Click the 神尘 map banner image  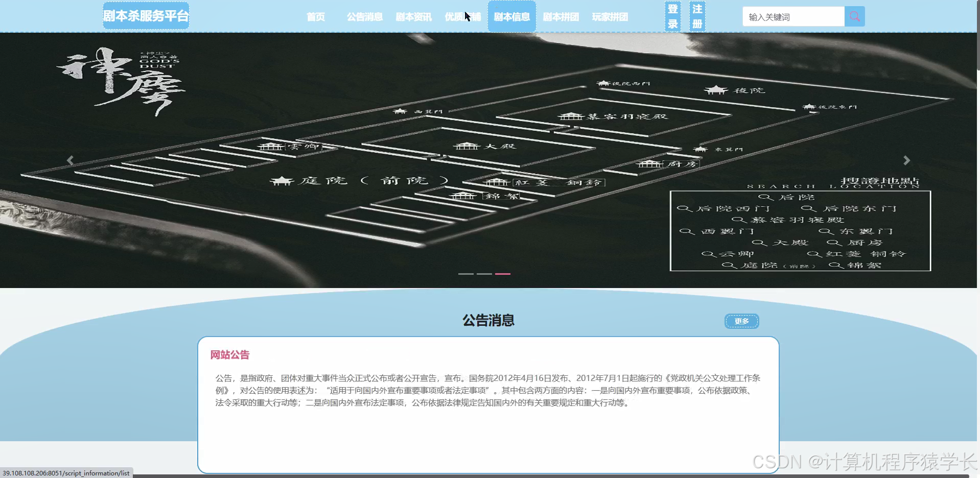(x=488, y=160)
